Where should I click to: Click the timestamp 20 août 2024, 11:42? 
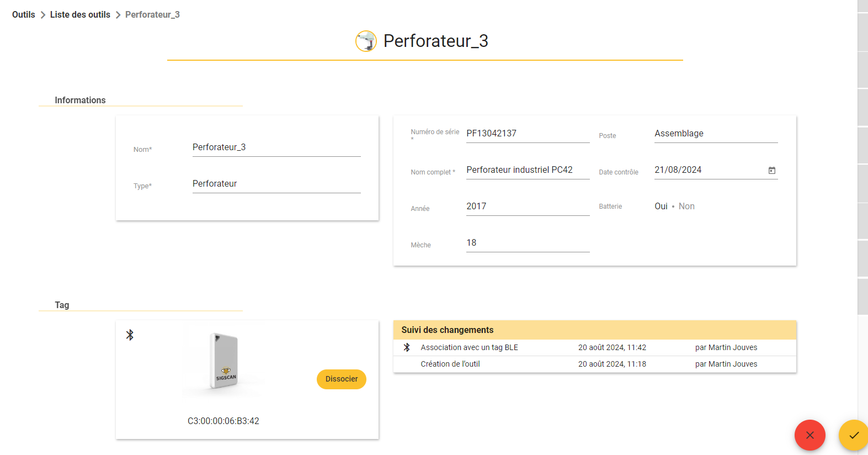pos(612,348)
